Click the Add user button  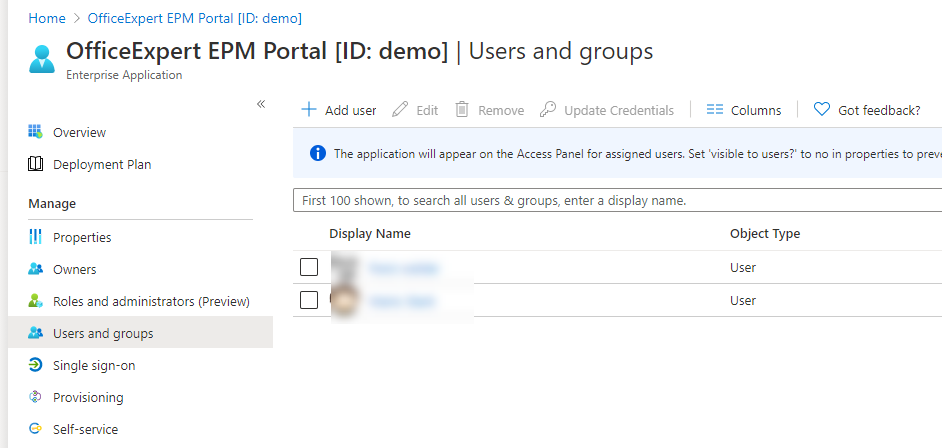click(x=339, y=110)
